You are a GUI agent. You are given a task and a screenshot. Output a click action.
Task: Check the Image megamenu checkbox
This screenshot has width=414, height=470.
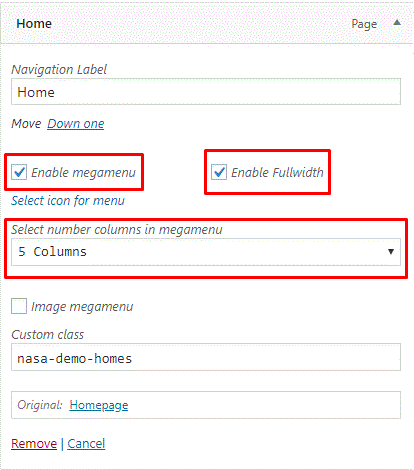(19, 306)
